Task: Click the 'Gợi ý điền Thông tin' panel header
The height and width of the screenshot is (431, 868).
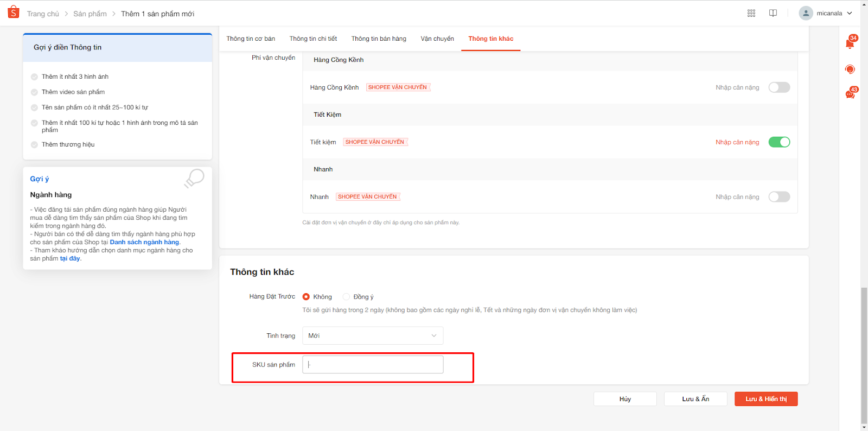Action: 118,48
